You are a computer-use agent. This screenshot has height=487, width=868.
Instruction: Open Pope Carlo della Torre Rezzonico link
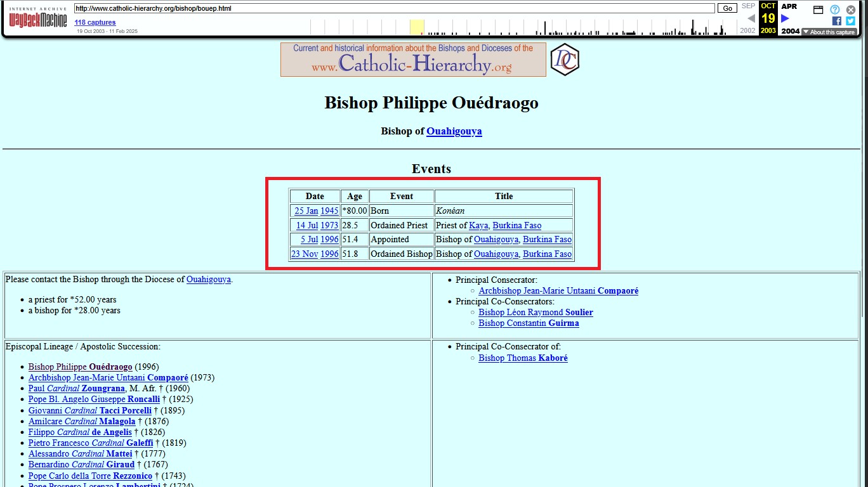pos(90,476)
